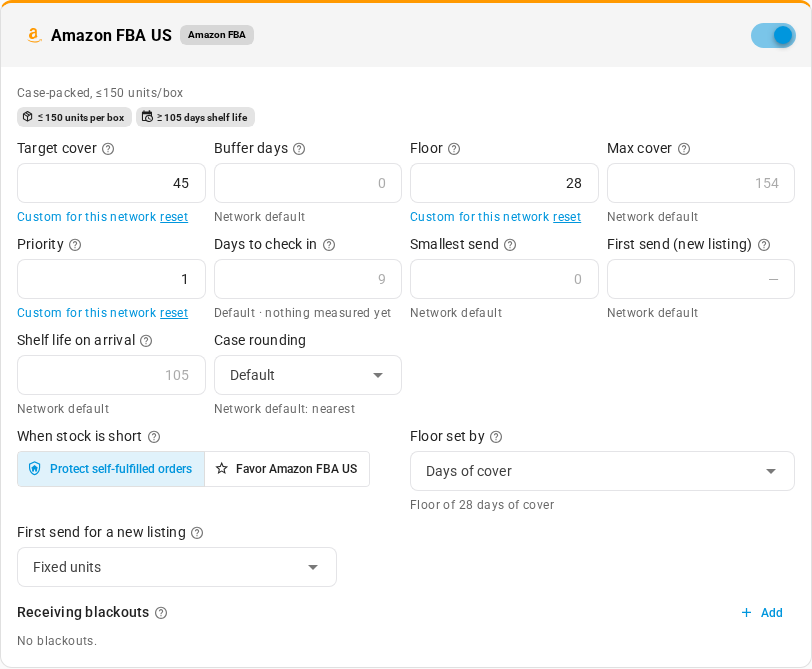Open help for Smallest send

pos(510,245)
